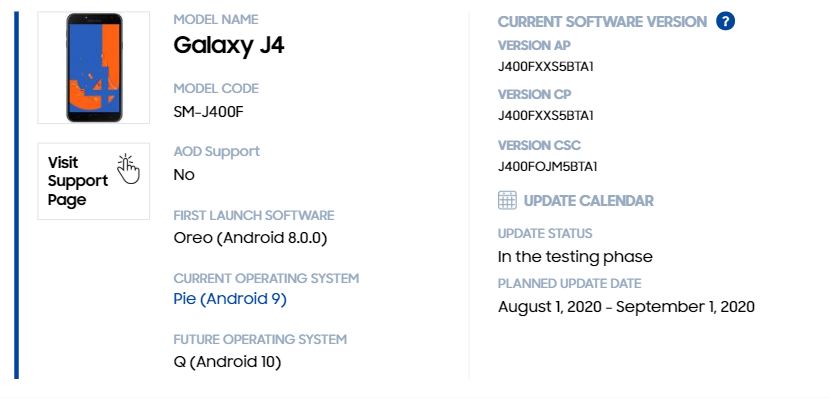Viewport: 830px width, 398px height.
Task: Click the AOD Support label
Action: coord(216,151)
